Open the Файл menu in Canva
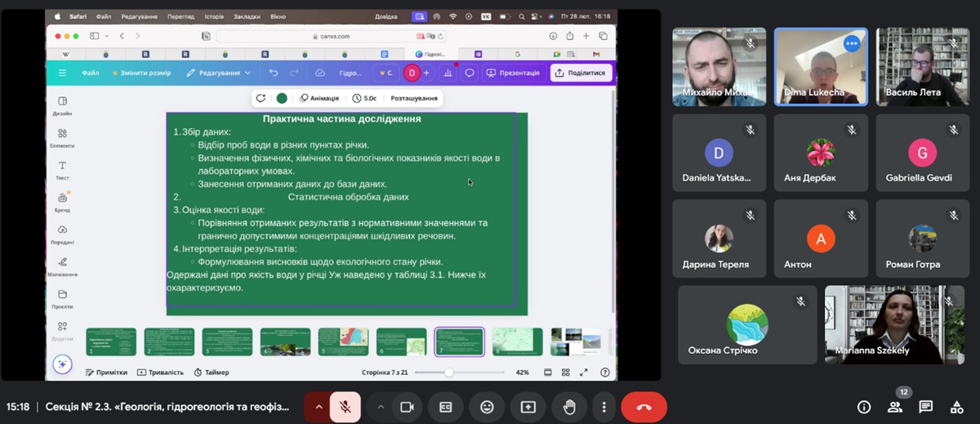Viewport: 980px width, 424px height. click(90, 73)
